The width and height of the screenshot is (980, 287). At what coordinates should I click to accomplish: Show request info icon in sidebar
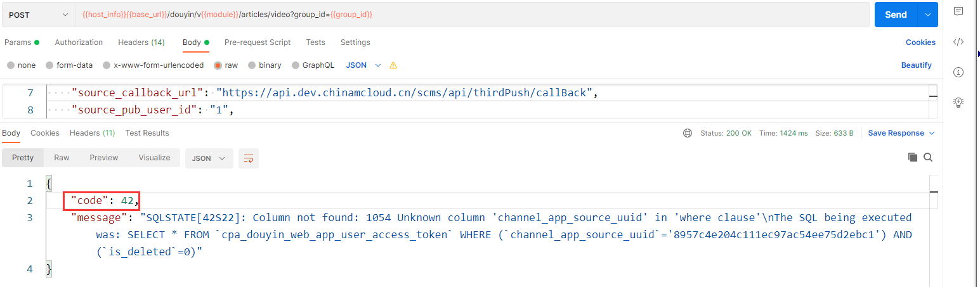tap(958, 72)
